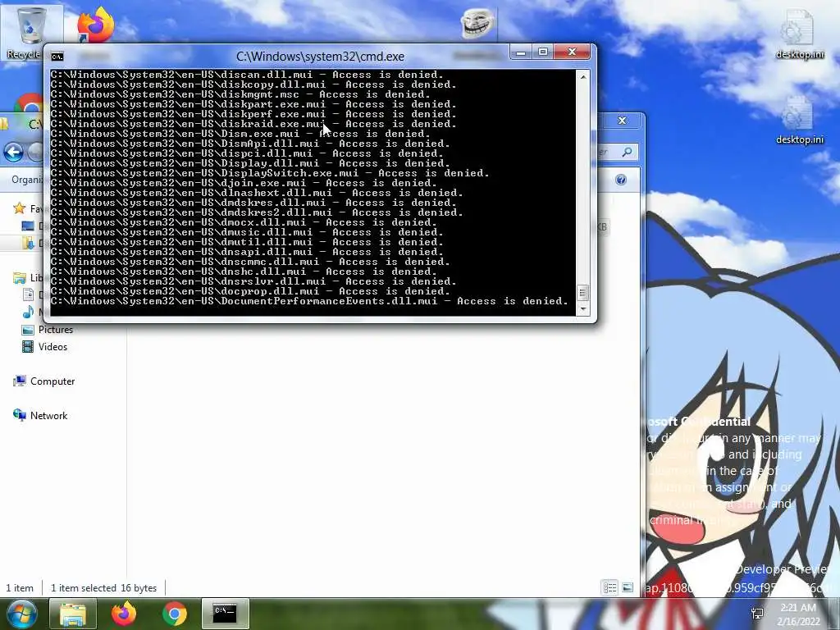Click the Explorer search magnifier icon

click(627, 152)
